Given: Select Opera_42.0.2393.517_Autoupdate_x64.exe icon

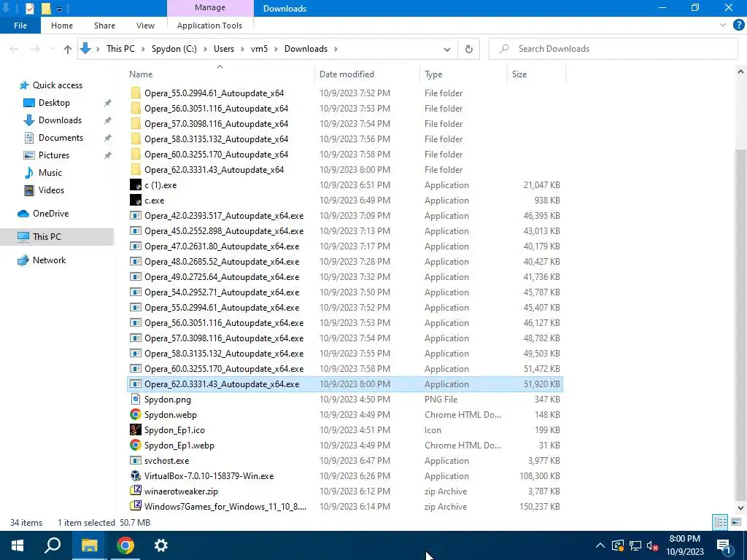Looking at the screenshot, I should pyautogui.click(x=136, y=216).
